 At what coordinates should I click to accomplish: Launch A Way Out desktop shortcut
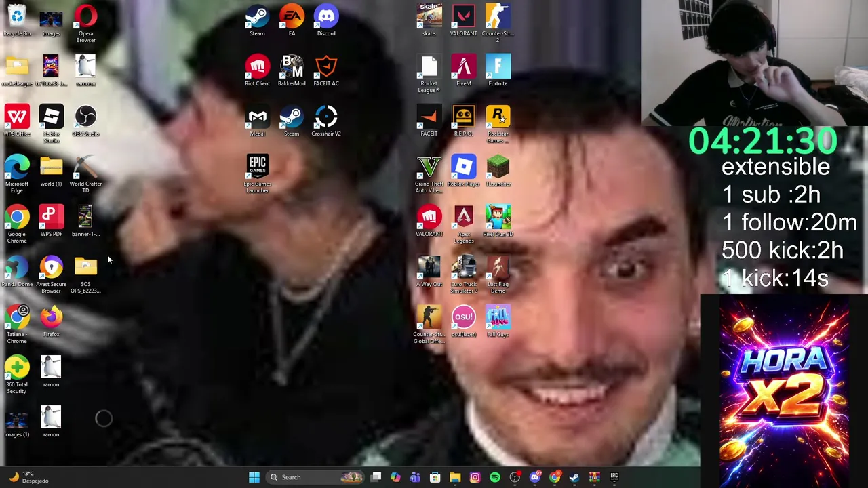point(429,271)
